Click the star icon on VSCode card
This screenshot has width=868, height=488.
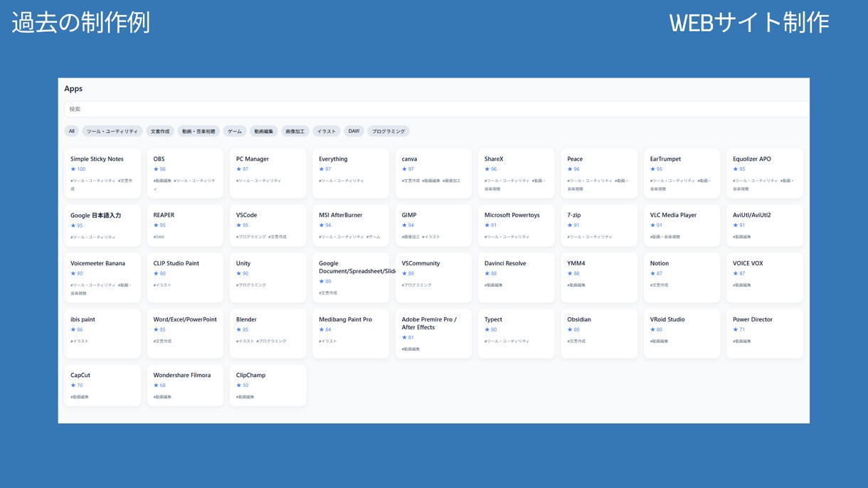pyautogui.click(x=239, y=226)
